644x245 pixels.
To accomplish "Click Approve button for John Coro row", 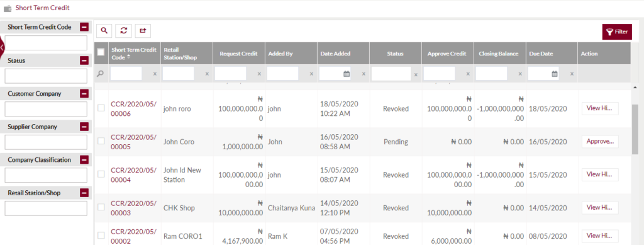I will click(599, 142).
